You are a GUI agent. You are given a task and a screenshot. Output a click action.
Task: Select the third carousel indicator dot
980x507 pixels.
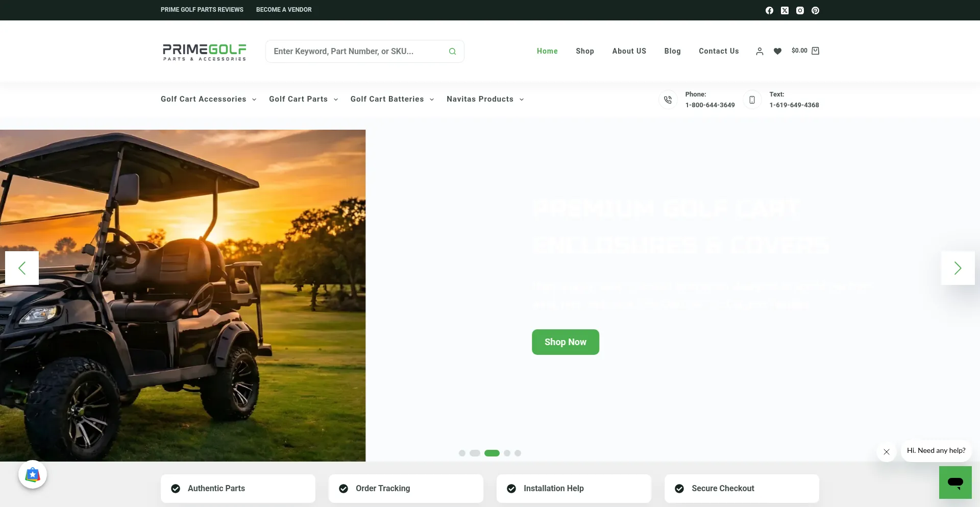[492, 453]
